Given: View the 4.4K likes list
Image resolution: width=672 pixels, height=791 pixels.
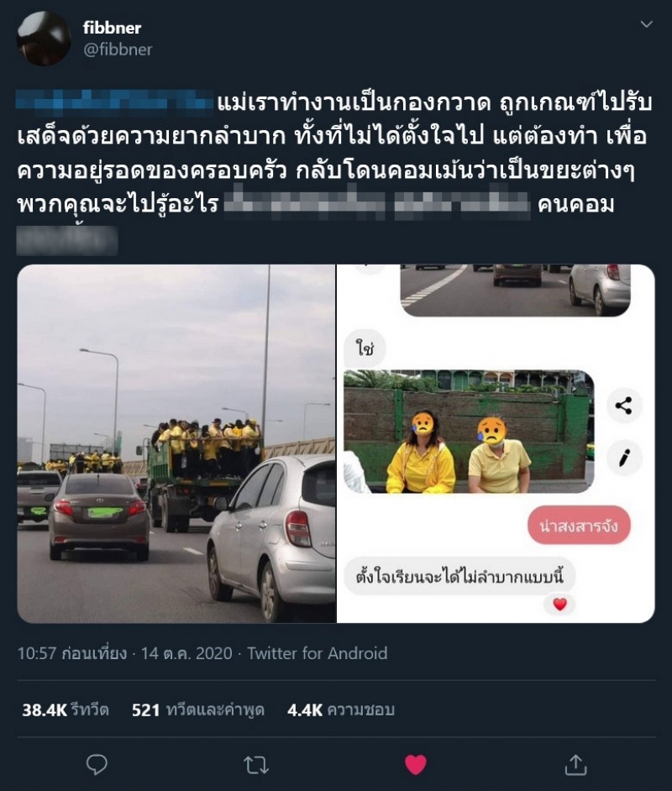Looking at the screenshot, I should click(x=340, y=710).
